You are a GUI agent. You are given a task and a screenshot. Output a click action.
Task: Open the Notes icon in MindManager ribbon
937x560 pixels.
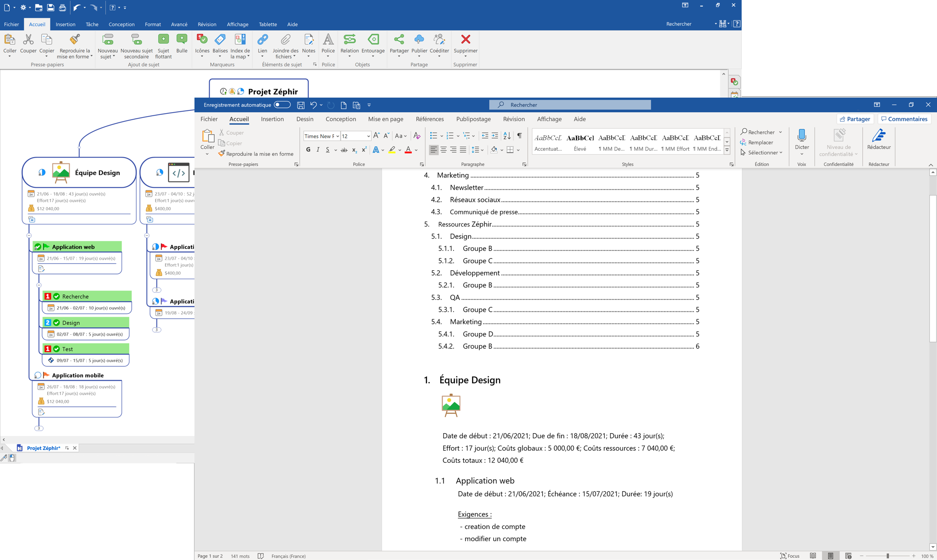click(309, 44)
